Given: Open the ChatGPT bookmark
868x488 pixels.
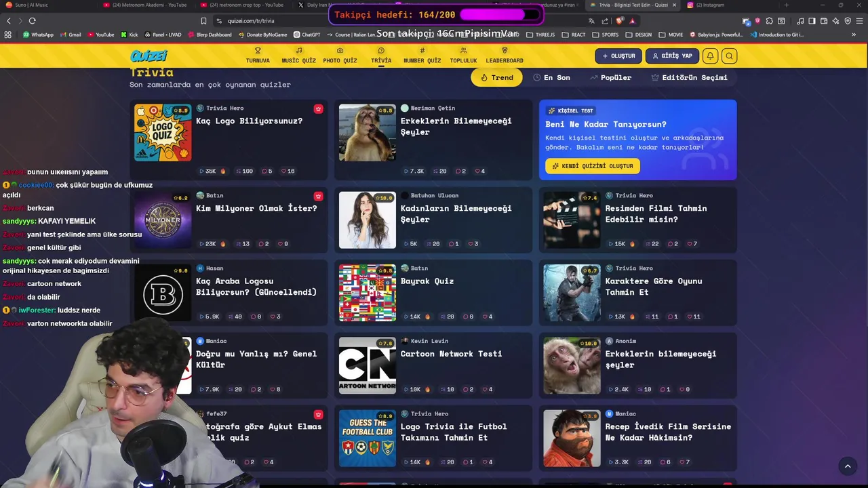Looking at the screenshot, I should point(307,35).
